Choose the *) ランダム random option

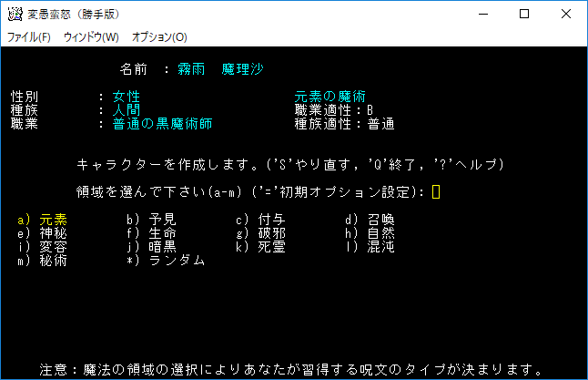(x=165, y=261)
